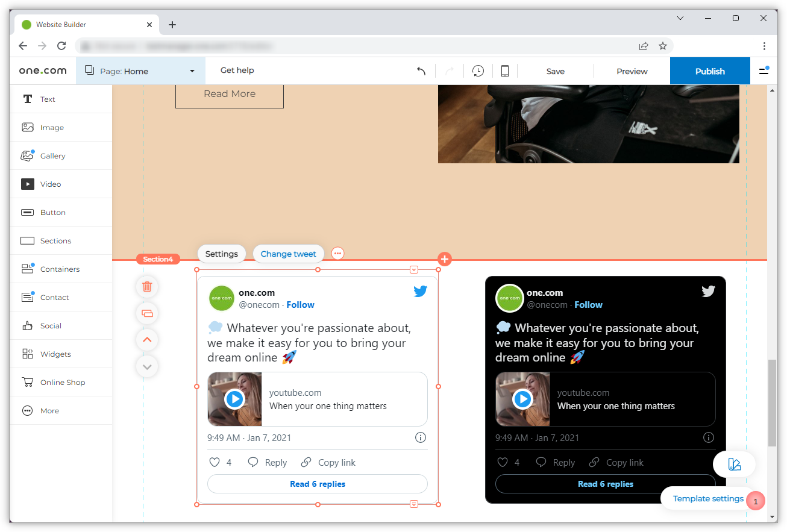The width and height of the screenshot is (787, 532).
Task: Click the page vertical scrollbar thumb
Action: click(773, 403)
